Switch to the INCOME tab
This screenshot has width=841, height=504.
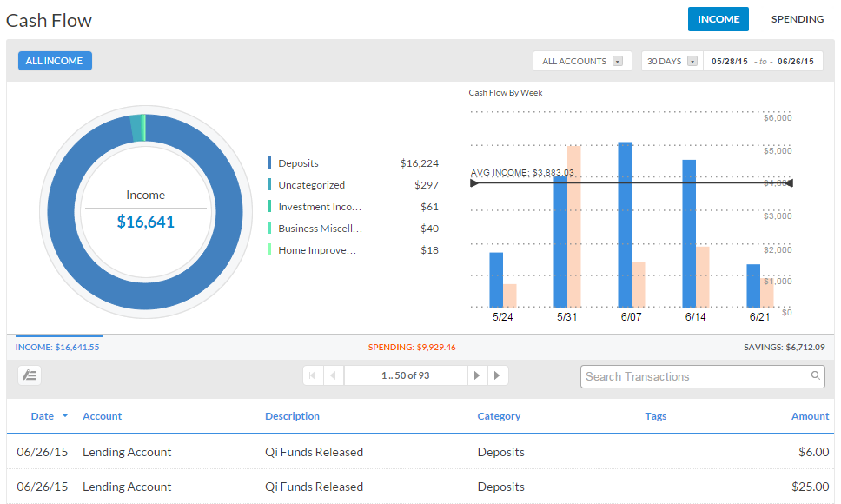(x=718, y=19)
